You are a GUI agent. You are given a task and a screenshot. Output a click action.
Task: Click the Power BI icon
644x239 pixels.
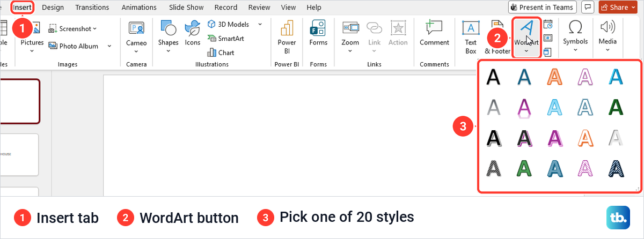pyautogui.click(x=287, y=29)
